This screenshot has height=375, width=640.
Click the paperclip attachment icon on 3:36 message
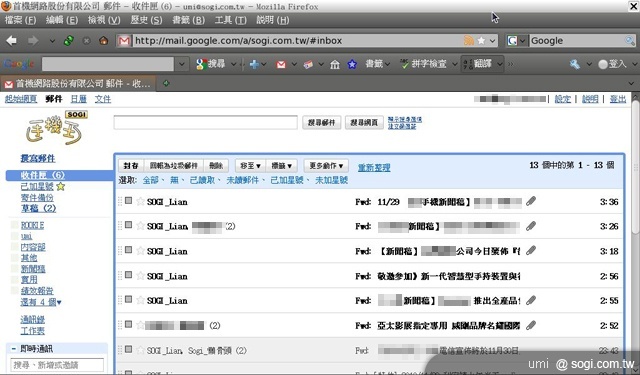click(531, 201)
